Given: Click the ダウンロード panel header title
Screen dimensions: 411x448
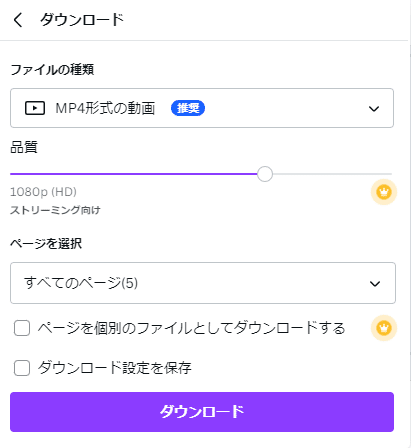Looking at the screenshot, I should click(82, 20).
